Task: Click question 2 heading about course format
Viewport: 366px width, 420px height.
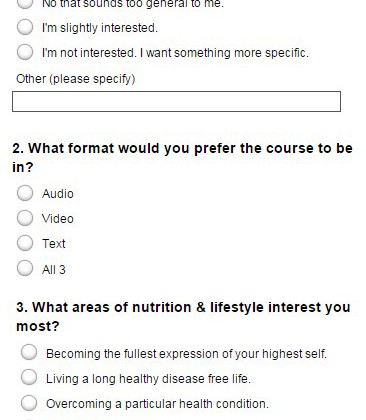Action: (x=182, y=158)
